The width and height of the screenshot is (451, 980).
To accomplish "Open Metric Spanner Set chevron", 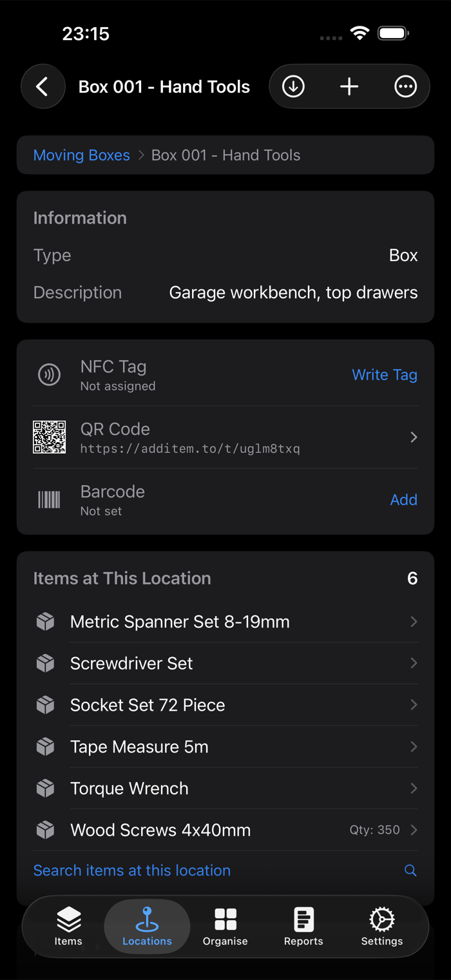I will [x=414, y=622].
